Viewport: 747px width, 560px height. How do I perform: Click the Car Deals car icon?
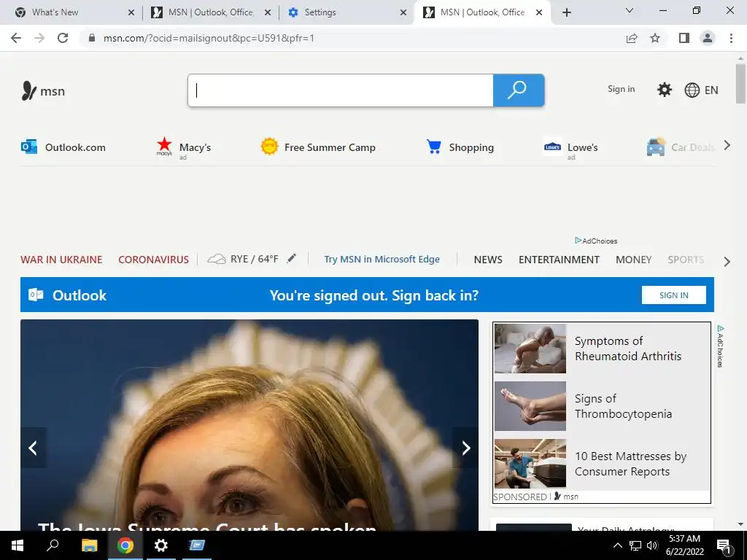pos(656,147)
